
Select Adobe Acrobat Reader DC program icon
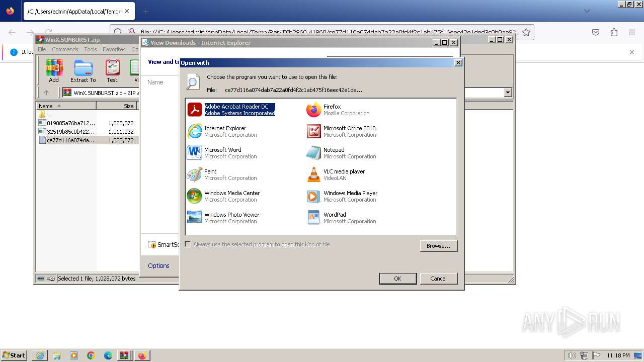pyautogui.click(x=195, y=110)
